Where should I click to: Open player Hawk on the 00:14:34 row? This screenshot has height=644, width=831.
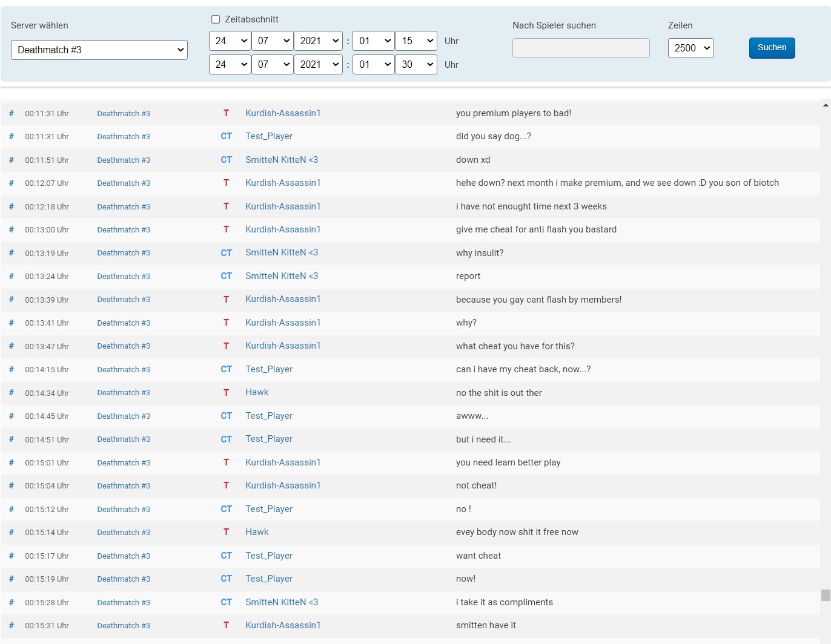click(x=257, y=392)
